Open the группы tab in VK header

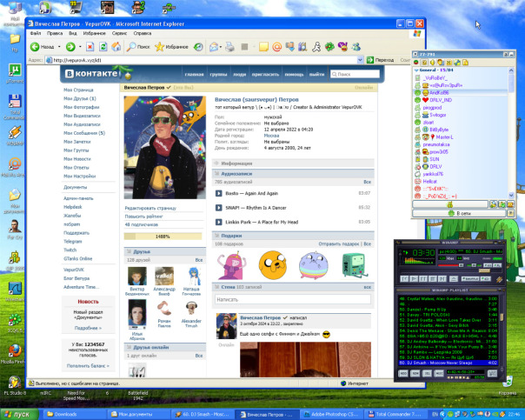tap(218, 75)
